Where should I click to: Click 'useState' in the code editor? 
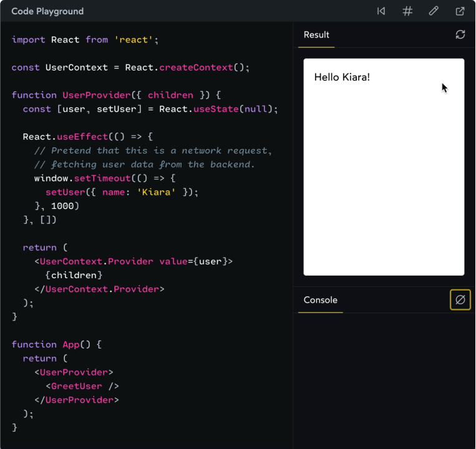(216, 109)
